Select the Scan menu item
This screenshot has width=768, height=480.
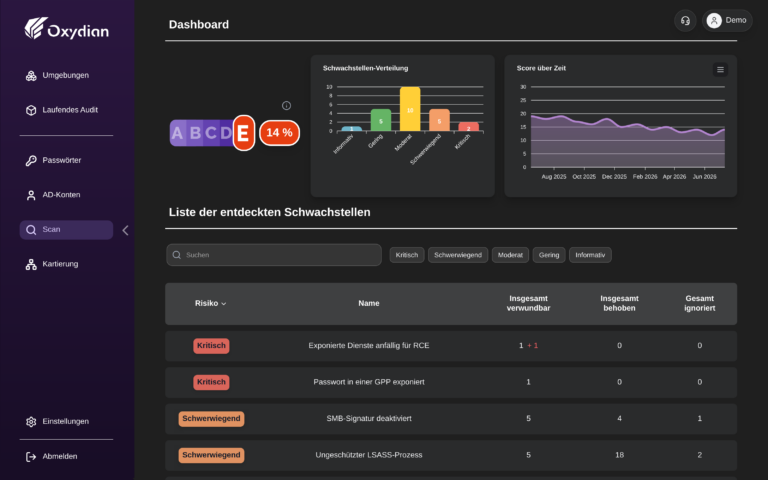[66, 230]
